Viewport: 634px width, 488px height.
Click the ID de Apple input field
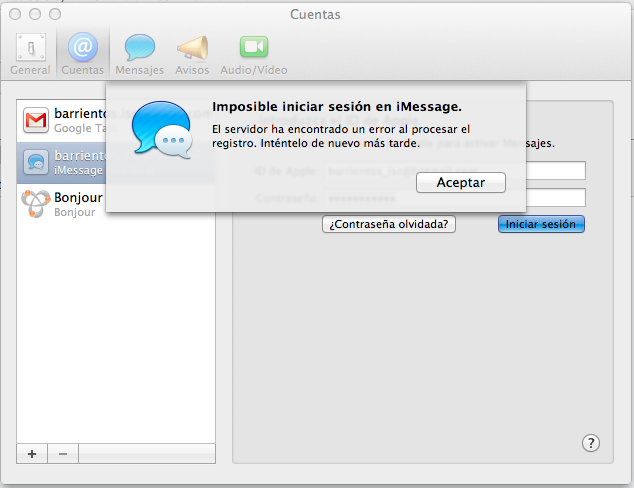(456, 171)
